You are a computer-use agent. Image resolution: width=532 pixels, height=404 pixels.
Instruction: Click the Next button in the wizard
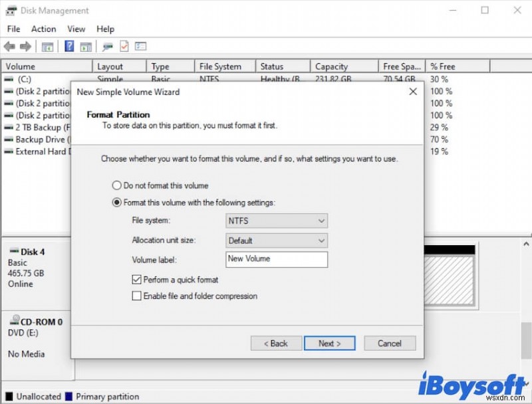(x=329, y=343)
